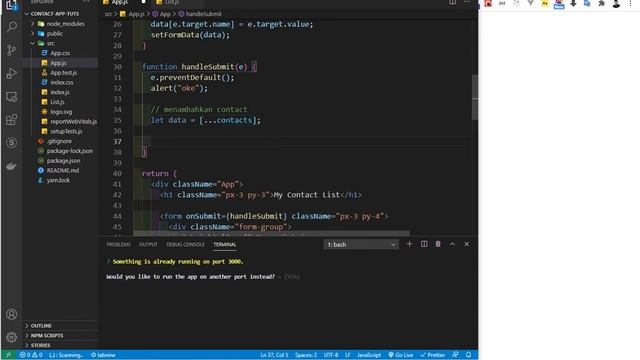Change the UTF-8 encoding selector
Image resolution: width=640 pixels, height=360 pixels.
pos(331,355)
